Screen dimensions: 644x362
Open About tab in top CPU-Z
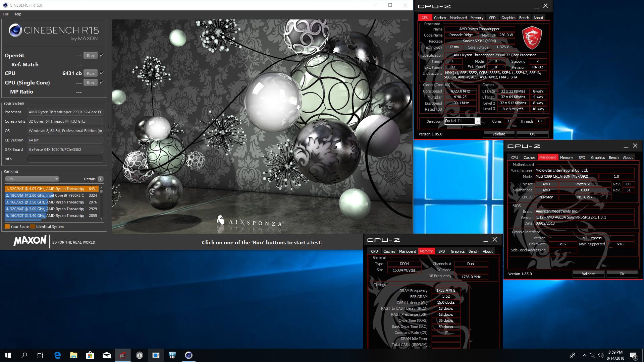(538, 18)
